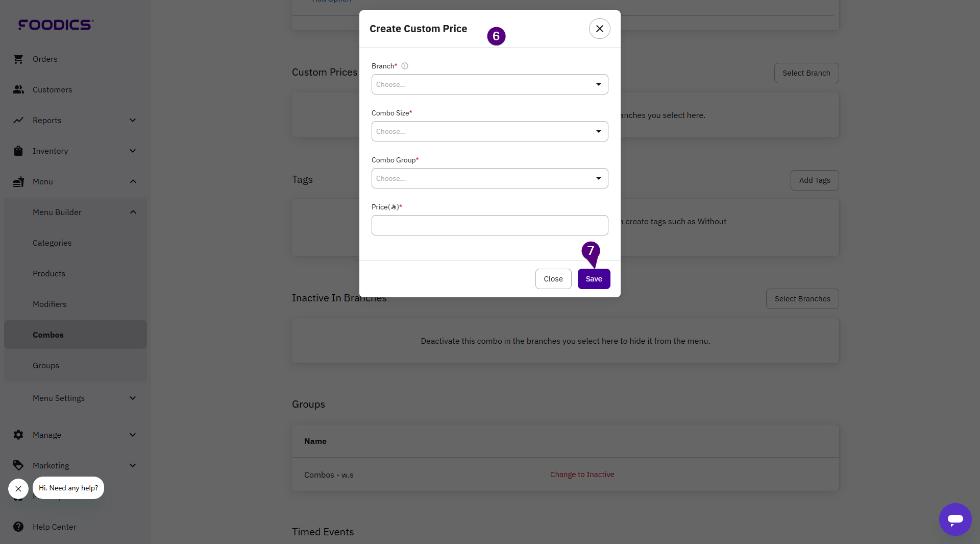Viewport: 980px width, 544px height.
Task: Collapse the Menu Builder submenu
Action: 133,212
